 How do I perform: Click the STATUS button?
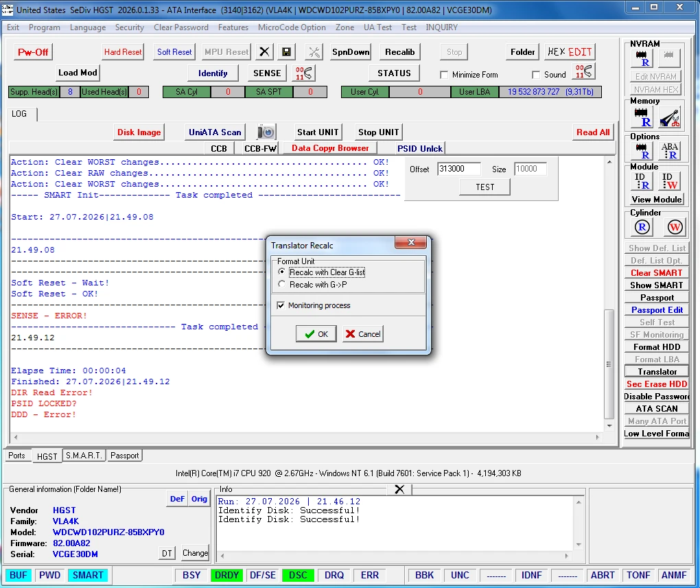[x=394, y=73]
